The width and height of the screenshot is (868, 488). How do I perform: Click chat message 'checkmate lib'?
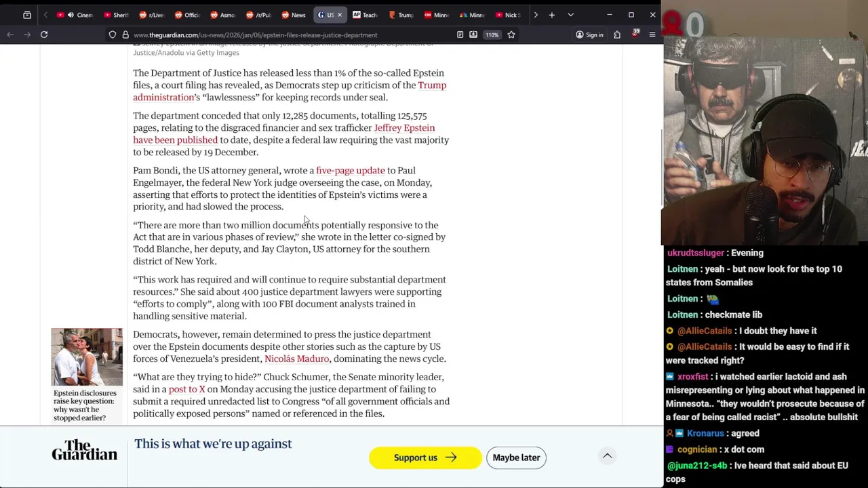tap(734, 314)
